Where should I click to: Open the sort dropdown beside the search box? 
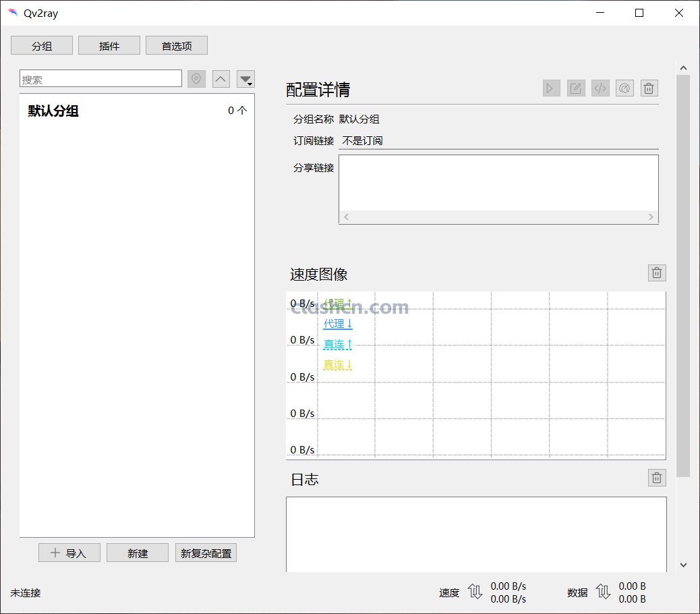(x=245, y=79)
